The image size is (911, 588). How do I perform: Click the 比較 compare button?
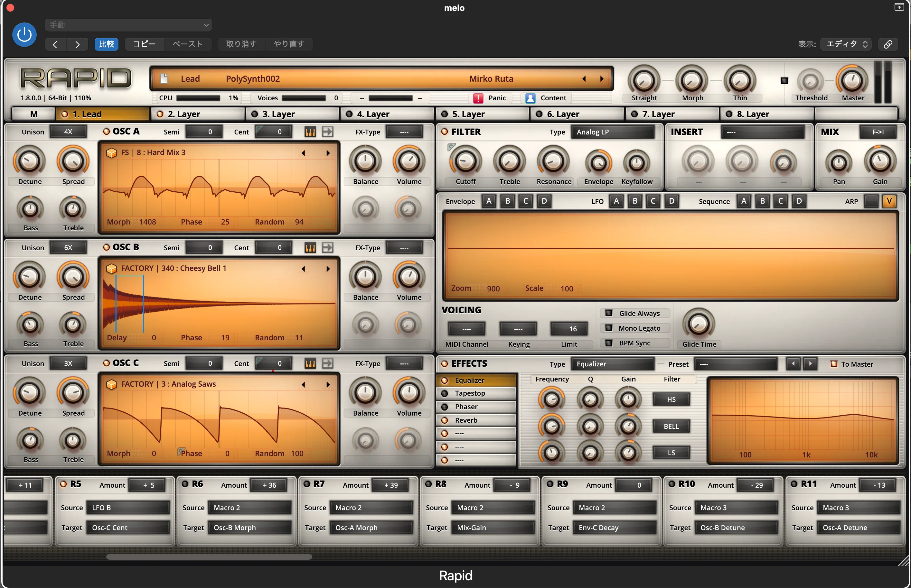107,44
